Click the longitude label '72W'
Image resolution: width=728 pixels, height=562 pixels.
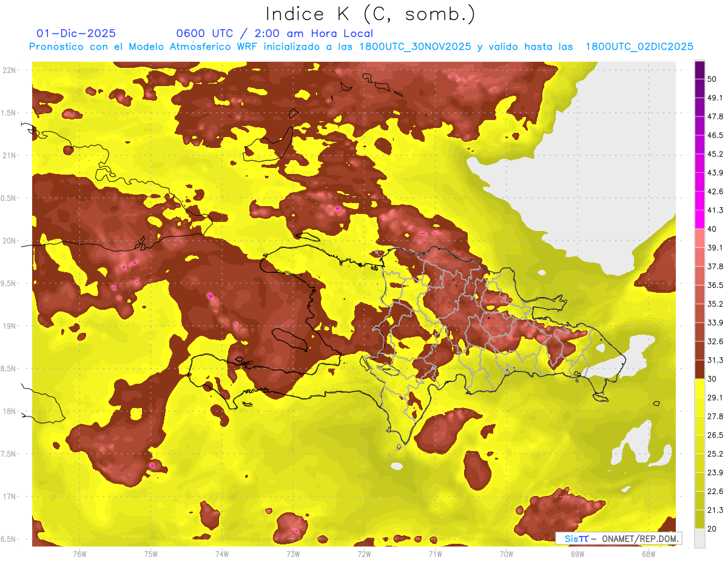364,554
